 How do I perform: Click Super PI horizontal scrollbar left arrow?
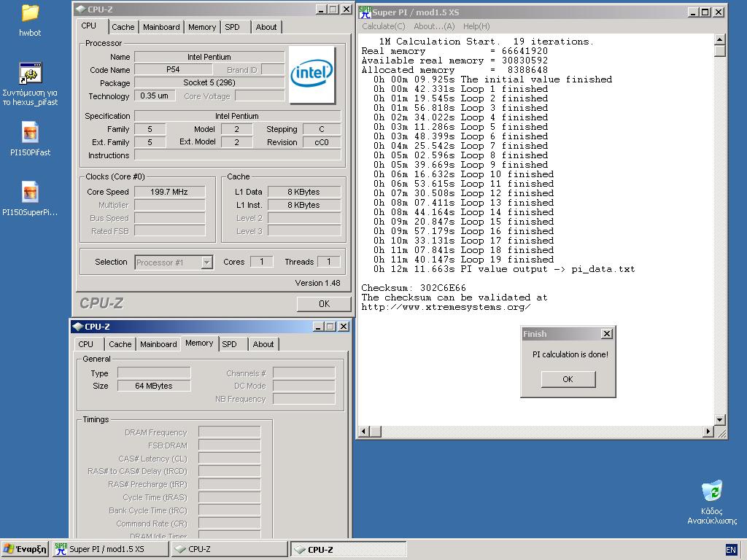(x=365, y=432)
